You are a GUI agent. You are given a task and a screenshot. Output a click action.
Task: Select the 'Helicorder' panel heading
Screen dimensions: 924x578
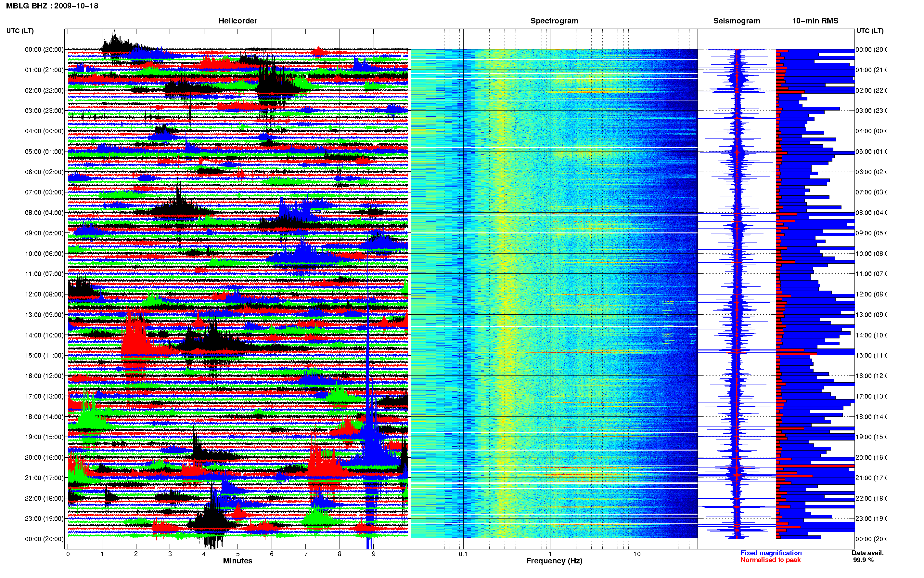point(237,21)
